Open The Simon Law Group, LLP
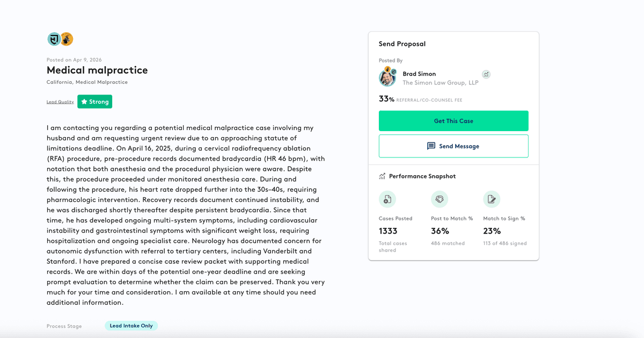 click(x=440, y=83)
